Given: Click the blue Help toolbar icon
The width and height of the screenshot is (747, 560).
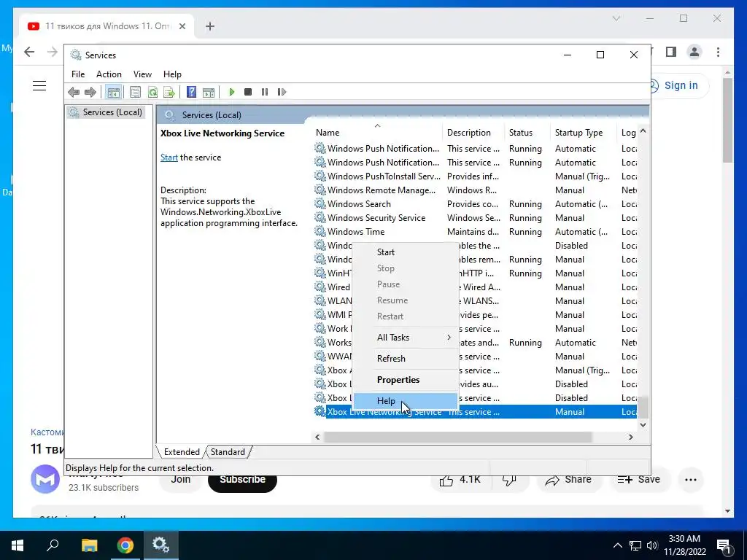Looking at the screenshot, I should pos(191,92).
